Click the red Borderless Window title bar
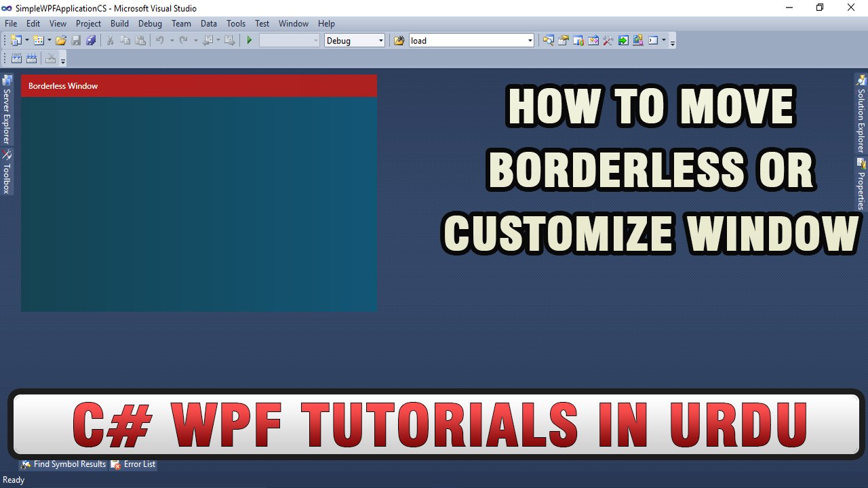The height and width of the screenshot is (488, 868). coord(199,86)
